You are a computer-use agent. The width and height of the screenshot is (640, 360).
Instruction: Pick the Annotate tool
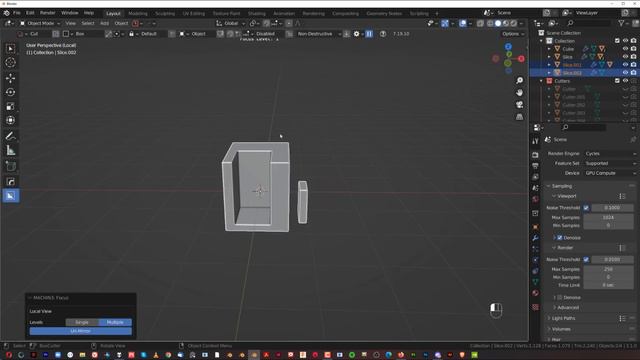pyautogui.click(x=11, y=136)
